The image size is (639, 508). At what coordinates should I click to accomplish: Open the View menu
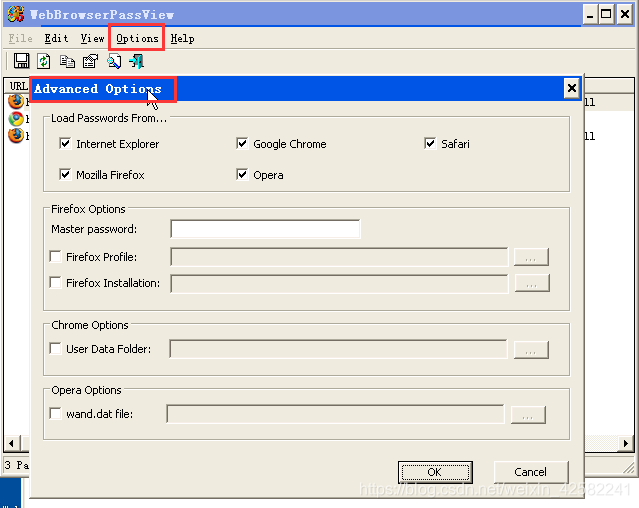coord(92,38)
